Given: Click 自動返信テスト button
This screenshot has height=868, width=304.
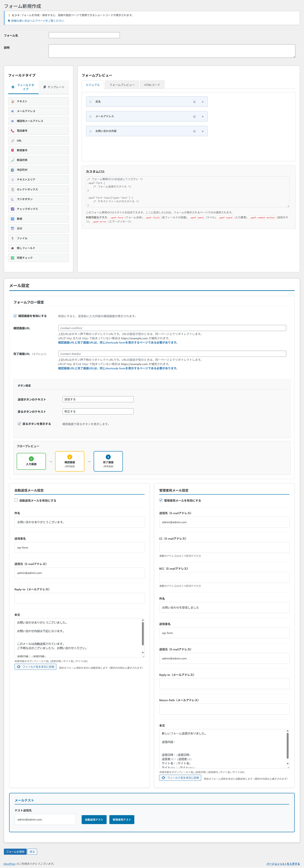Looking at the screenshot, I should [94, 820].
